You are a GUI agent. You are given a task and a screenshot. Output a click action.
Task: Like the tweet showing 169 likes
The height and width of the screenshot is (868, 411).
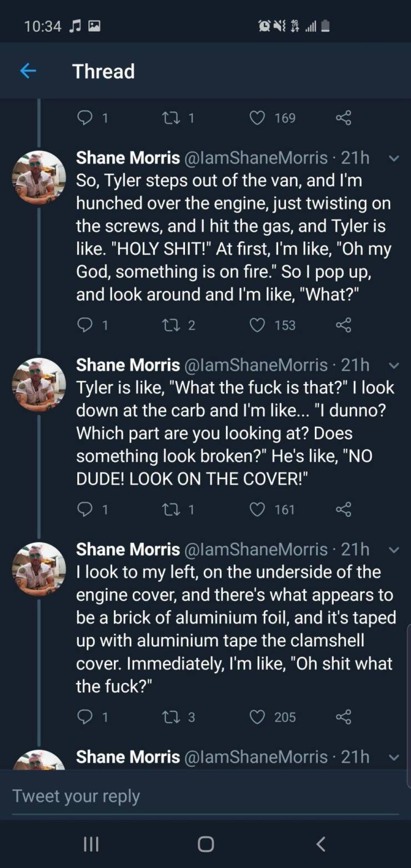click(x=257, y=118)
